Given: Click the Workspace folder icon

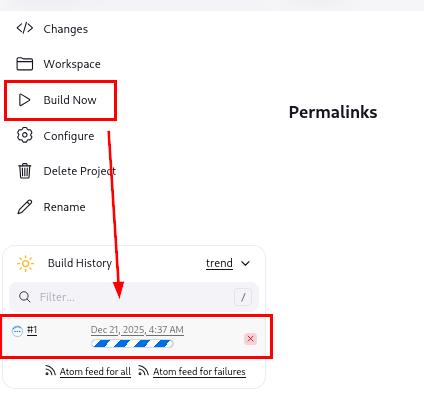Looking at the screenshot, I should [x=25, y=64].
